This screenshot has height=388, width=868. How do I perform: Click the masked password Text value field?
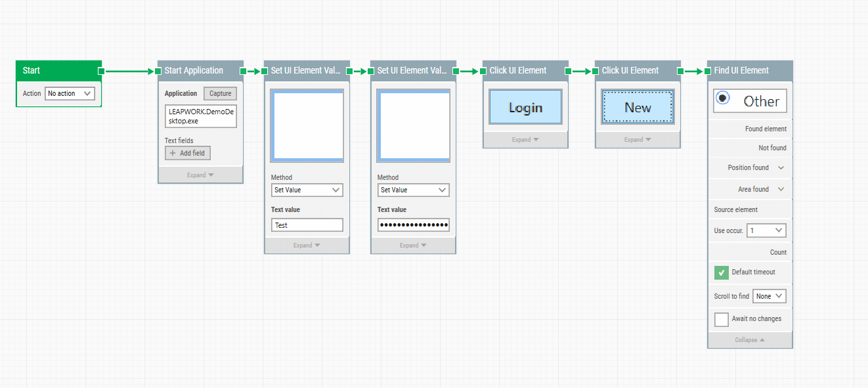tap(414, 225)
